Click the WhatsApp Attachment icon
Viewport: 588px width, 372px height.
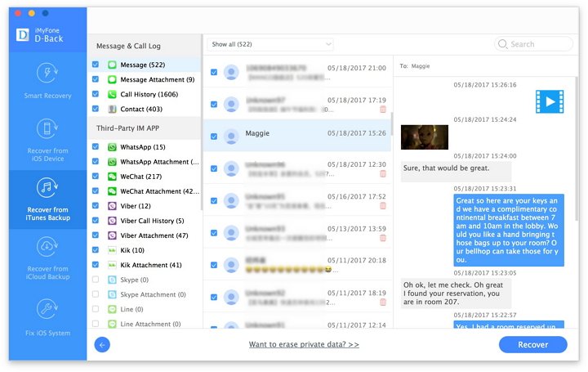point(112,162)
